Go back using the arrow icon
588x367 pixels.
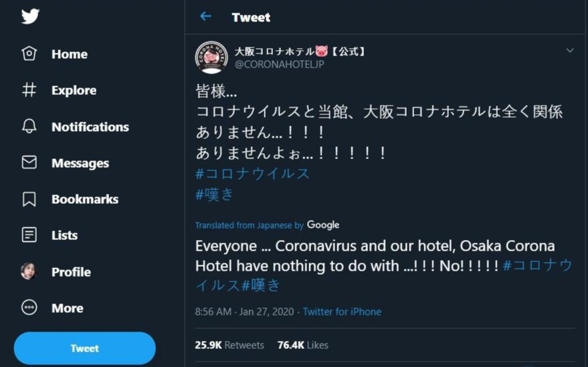pos(205,17)
